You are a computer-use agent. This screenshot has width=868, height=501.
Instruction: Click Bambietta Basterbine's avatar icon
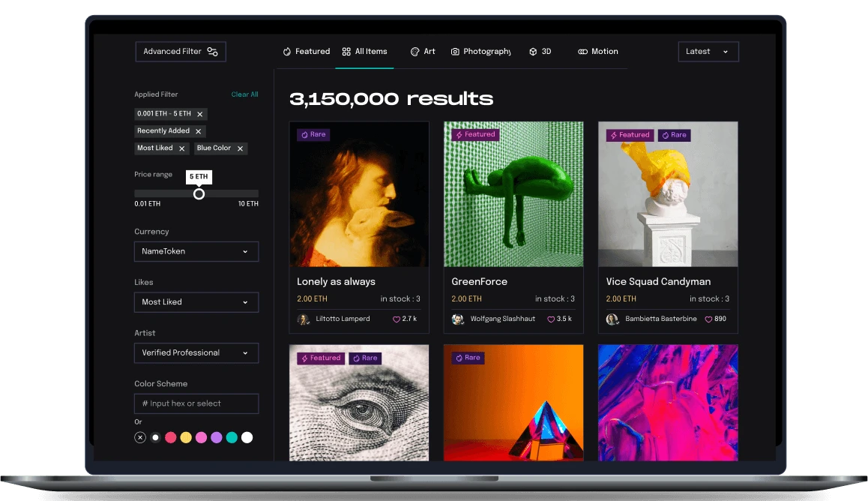click(x=612, y=319)
